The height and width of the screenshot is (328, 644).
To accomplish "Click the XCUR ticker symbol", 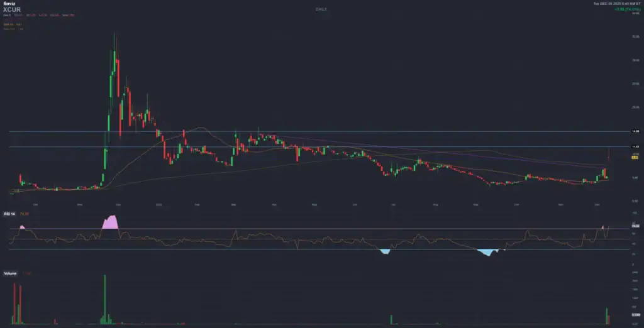I will 11,9.
